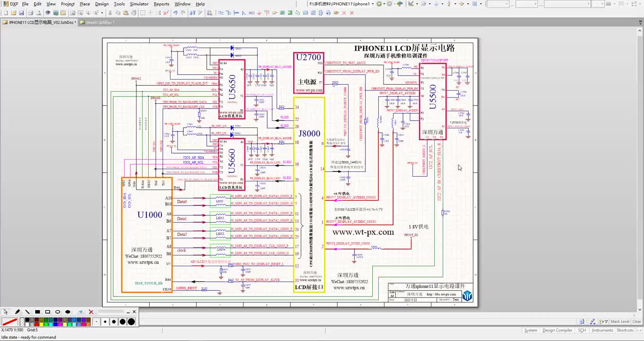Click the red line preview box

pos(10,322)
